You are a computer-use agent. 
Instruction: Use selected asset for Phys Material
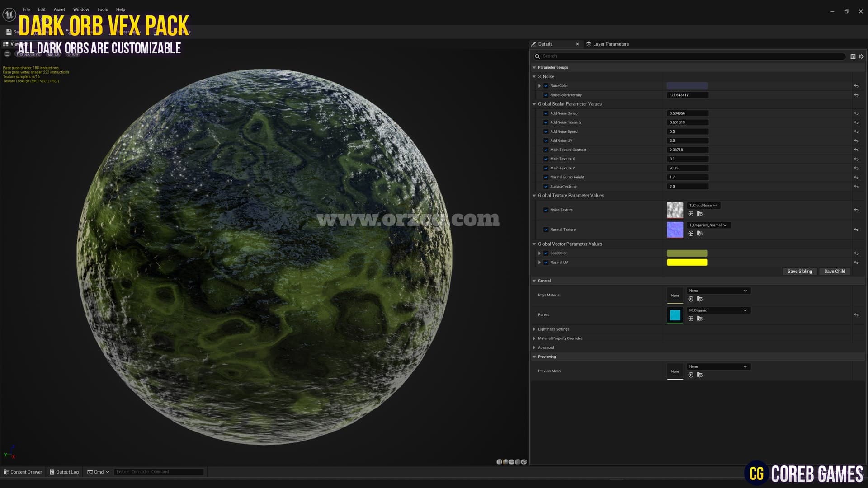tap(691, 299)
